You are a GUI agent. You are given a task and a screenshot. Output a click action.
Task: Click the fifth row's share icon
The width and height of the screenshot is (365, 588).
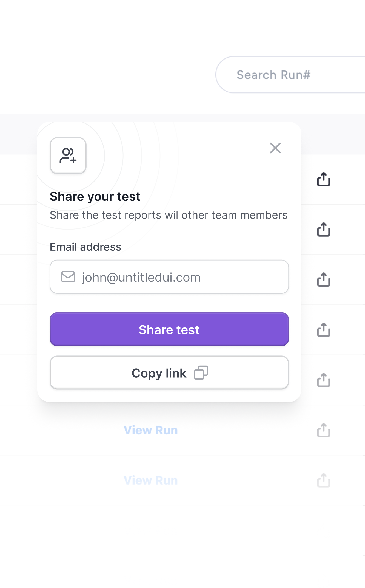(324, 380)
